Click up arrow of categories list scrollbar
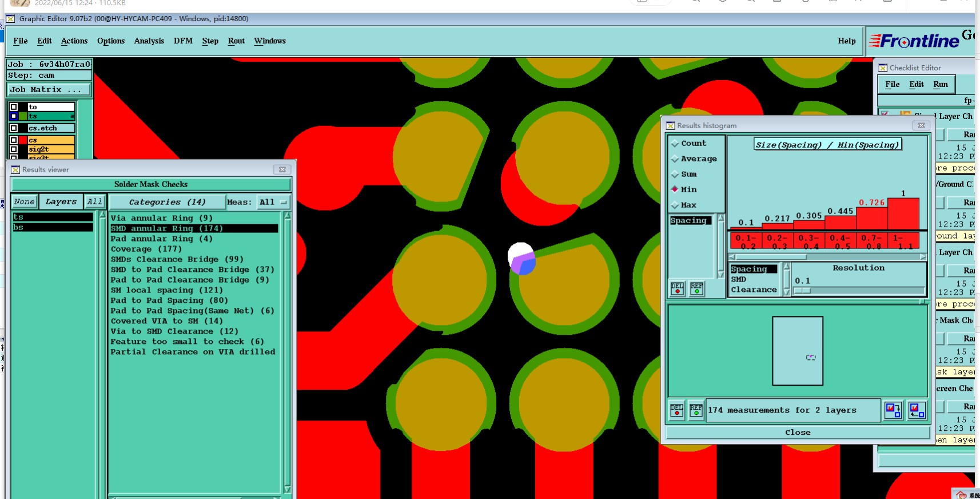The height and width of the screenshot is (499, 980). [x=287, y=216]
